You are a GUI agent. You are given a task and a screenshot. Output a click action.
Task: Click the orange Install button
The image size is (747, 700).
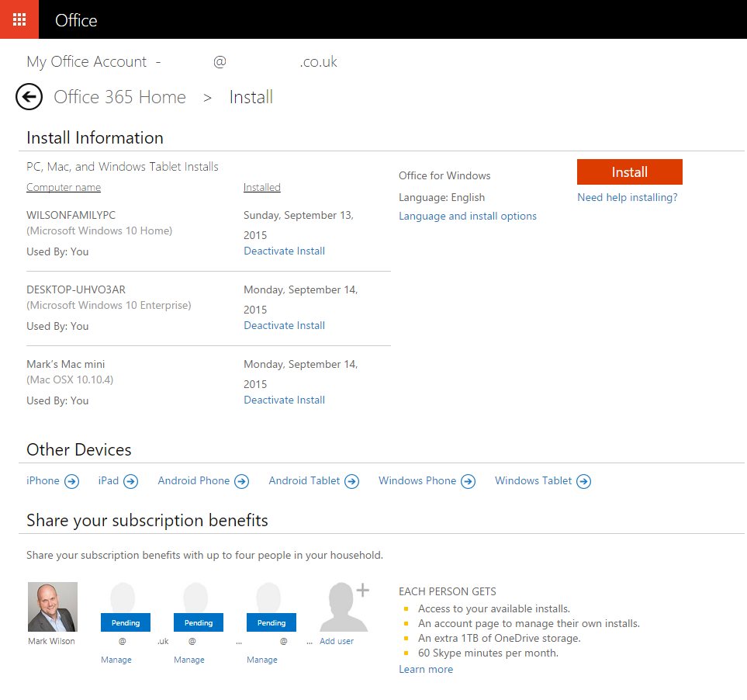pyautogui.click(x=629, y=172)
